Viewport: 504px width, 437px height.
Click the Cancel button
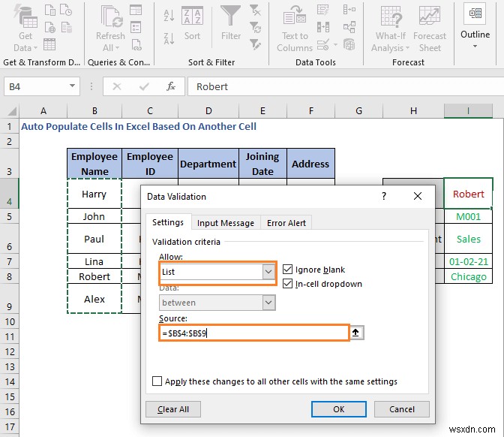402,409
